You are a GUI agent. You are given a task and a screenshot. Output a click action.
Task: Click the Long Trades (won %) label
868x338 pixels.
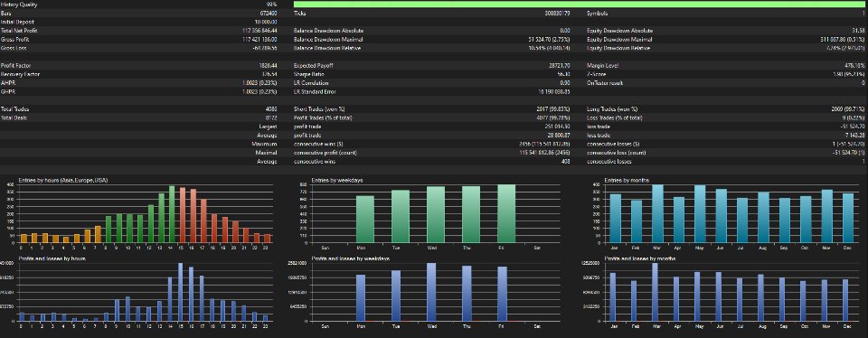[613, 109]
